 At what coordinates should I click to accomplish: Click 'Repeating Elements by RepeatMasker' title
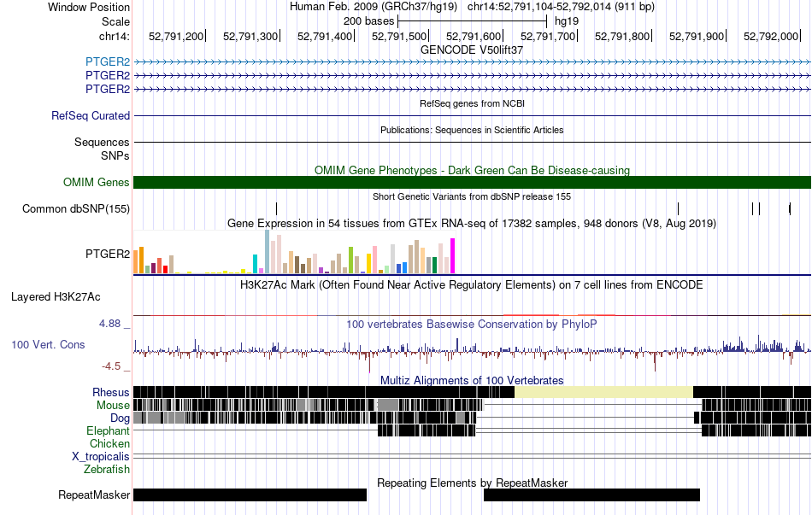click(473, 483)
